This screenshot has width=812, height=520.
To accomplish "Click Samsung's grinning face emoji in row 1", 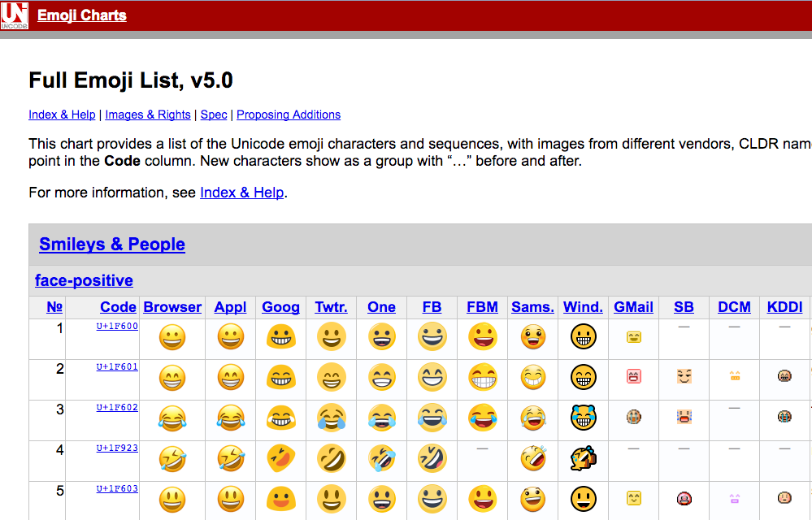I will [532, 336].
